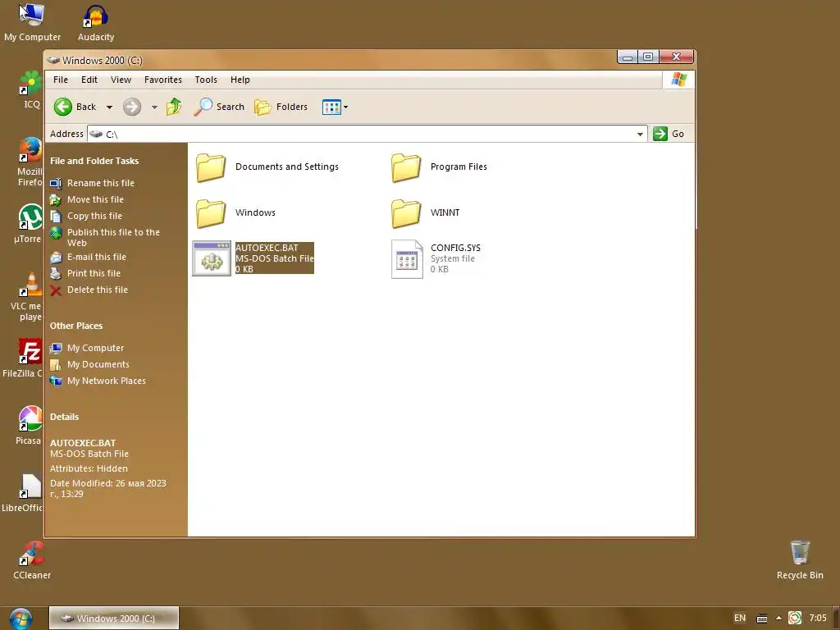840x630 pixels.
Task: Go to My Computer in Other Places
Action: point(87,348)
